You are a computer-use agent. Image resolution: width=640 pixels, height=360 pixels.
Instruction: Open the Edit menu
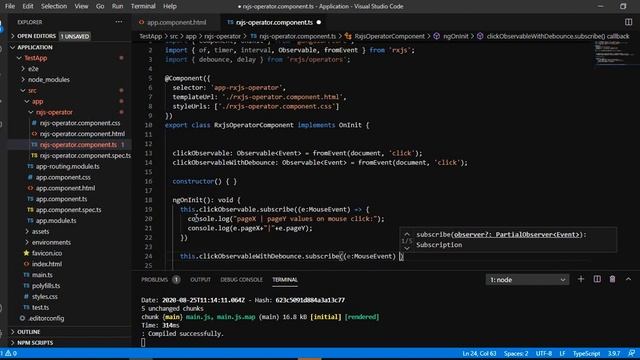(x=28, y=6)
